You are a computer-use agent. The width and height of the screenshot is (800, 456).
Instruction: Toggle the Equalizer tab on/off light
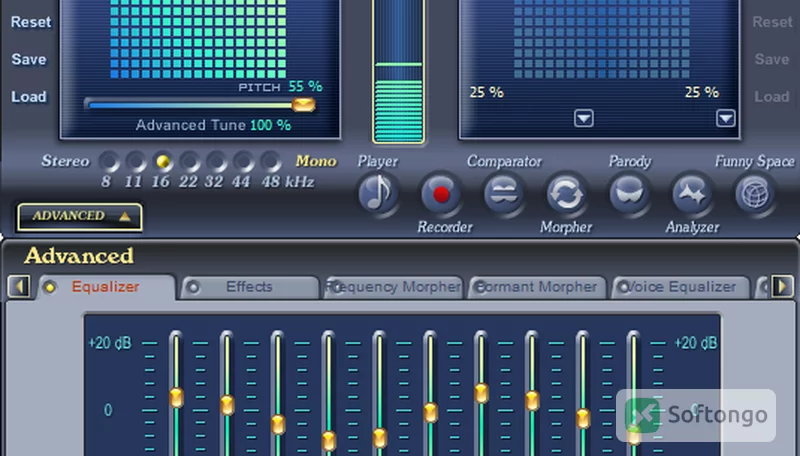(49, 288)
